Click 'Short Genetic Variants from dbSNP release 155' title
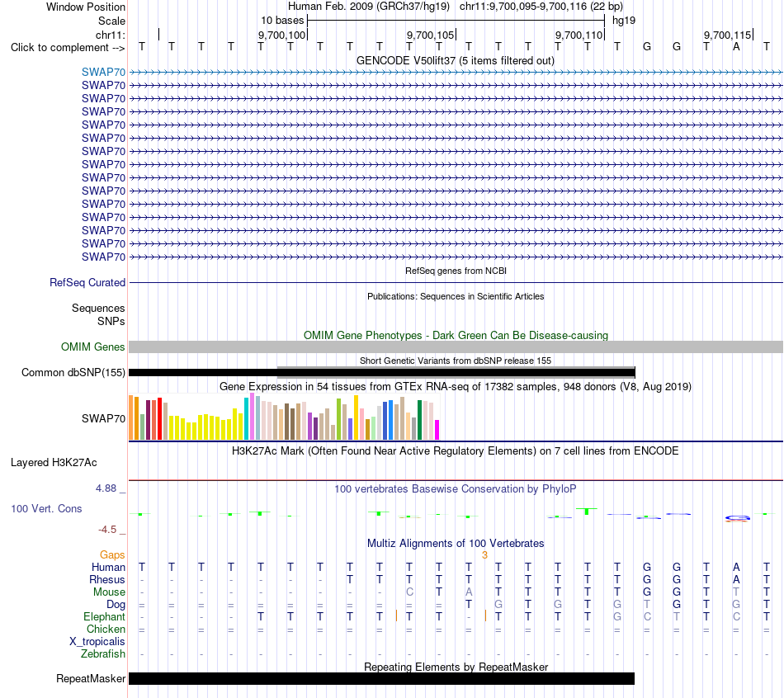This screenshot has height=698, width=784. tap(456, 361)
